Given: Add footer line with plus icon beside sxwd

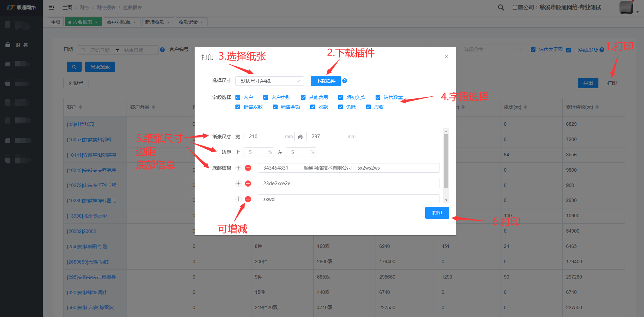Looking at the screenshot, I should pyautogui.click(x=238, y=199).
